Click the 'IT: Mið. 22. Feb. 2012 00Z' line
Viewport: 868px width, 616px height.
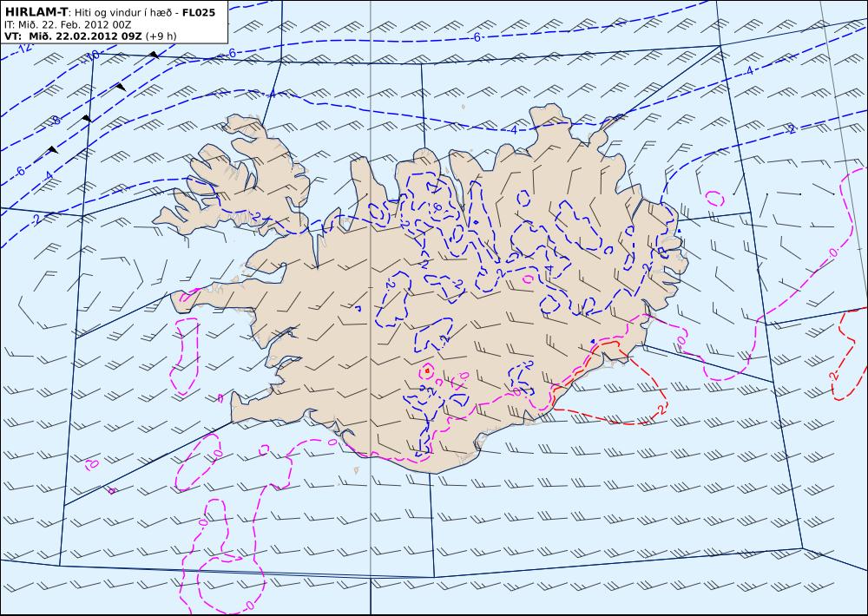point(68,25)
